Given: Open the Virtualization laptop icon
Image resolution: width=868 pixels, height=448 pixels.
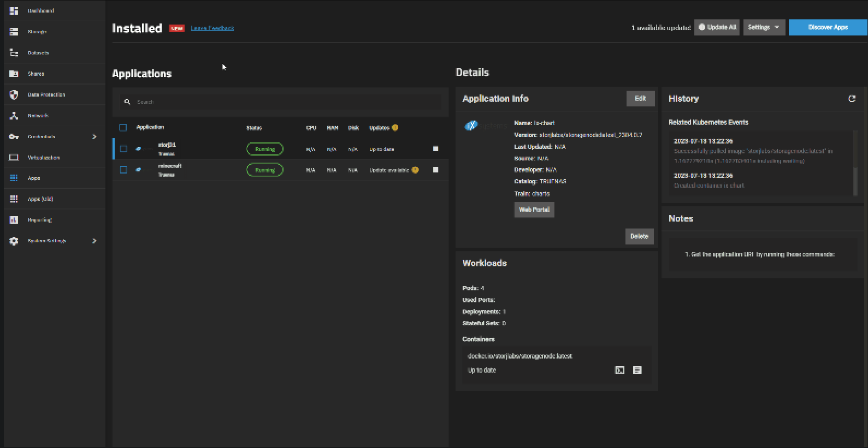Looking at the screenshot, I should click(14, 157).
